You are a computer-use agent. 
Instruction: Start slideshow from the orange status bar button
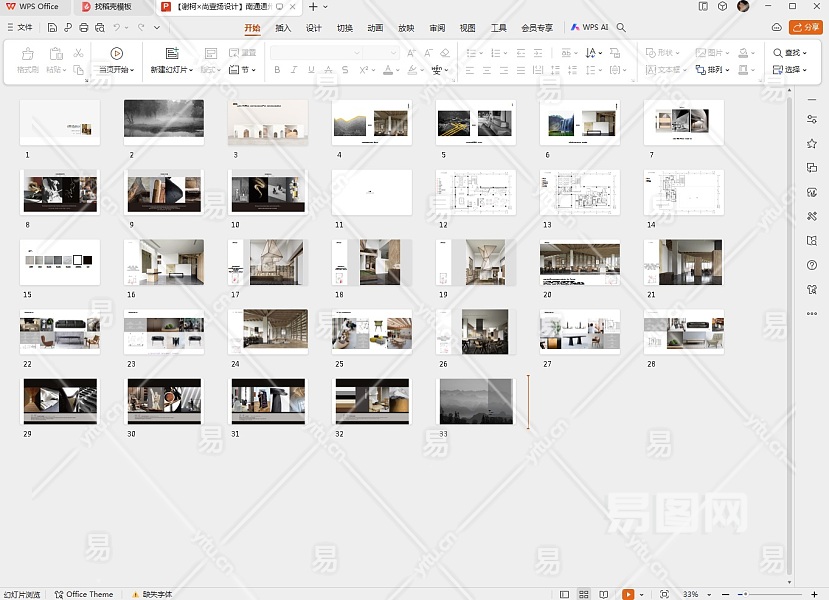[628, 594]
